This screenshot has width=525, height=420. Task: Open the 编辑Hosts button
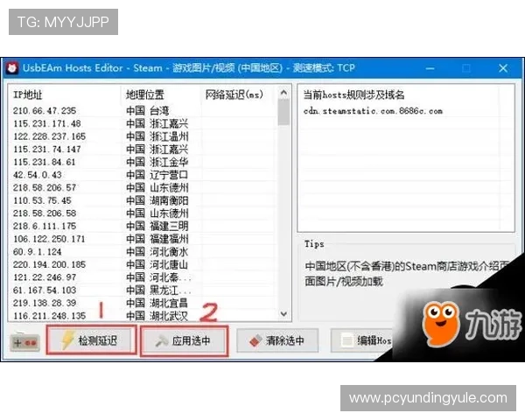pos(362,340)
